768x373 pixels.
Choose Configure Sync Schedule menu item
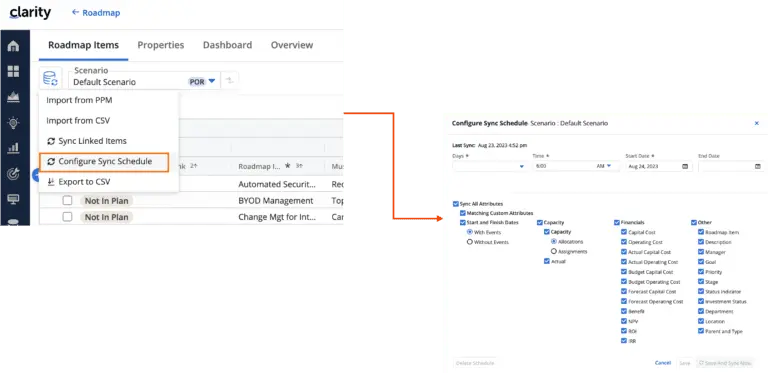[x=104, y=162]
